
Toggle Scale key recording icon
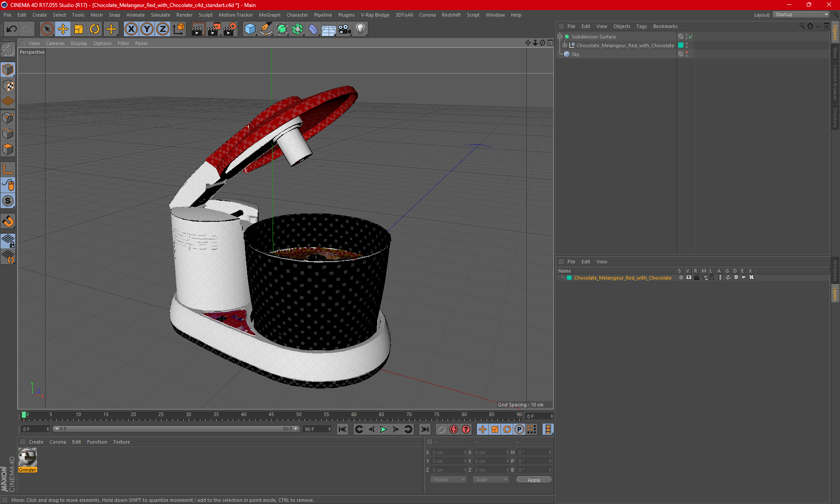495,429
